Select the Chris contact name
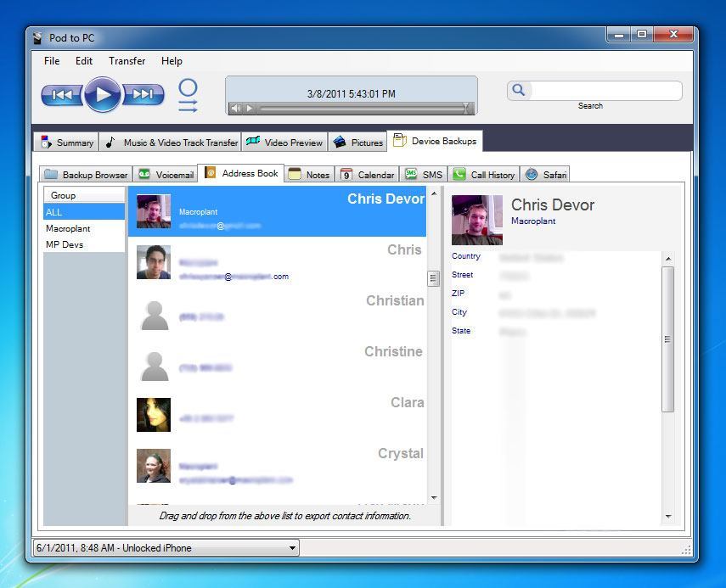This screenshot has width=726, height=588. pyautogui.click(x=404, y=249)
